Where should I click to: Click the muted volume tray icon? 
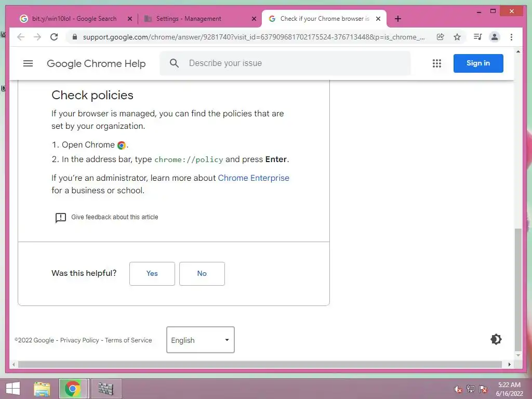(x=458, y=389)
